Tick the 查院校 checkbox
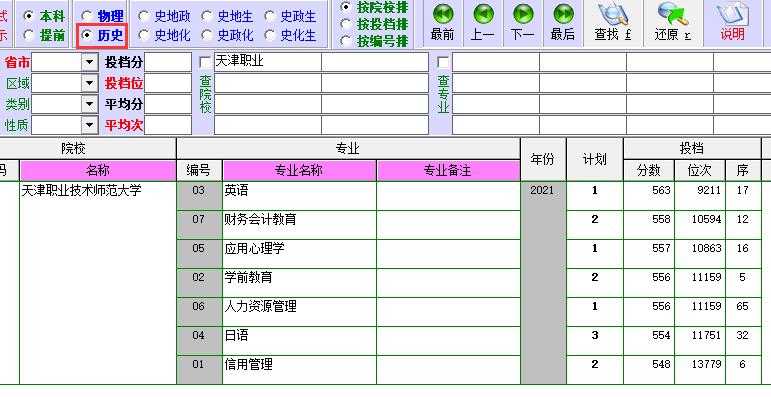Image resolution: width=771 pixels, height=397 pixels. pyautogui.click(x=205, y=62)
